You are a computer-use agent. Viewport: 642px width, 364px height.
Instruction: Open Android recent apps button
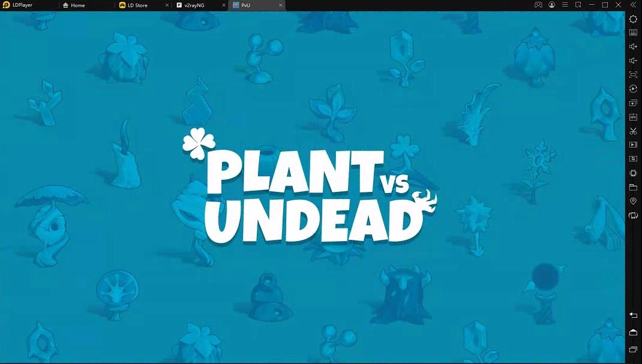click(x=633, y=350)
